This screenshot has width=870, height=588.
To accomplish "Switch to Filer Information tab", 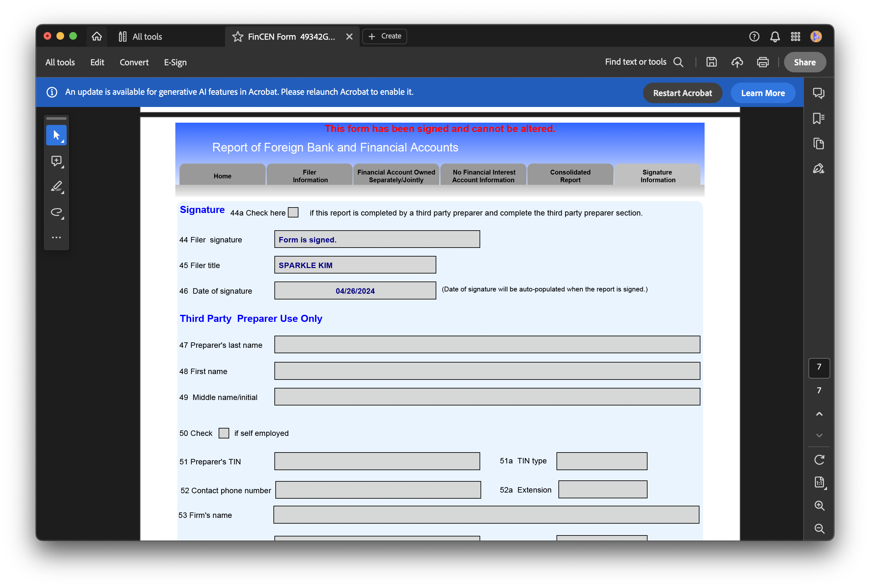I will click(310, 176).
